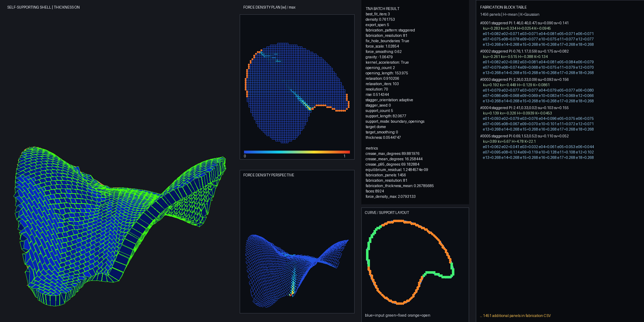Viewport: 644px width, 322px height.
Task: Select the equilibrium_residual metric line
Action: click(x=397, y=170)
